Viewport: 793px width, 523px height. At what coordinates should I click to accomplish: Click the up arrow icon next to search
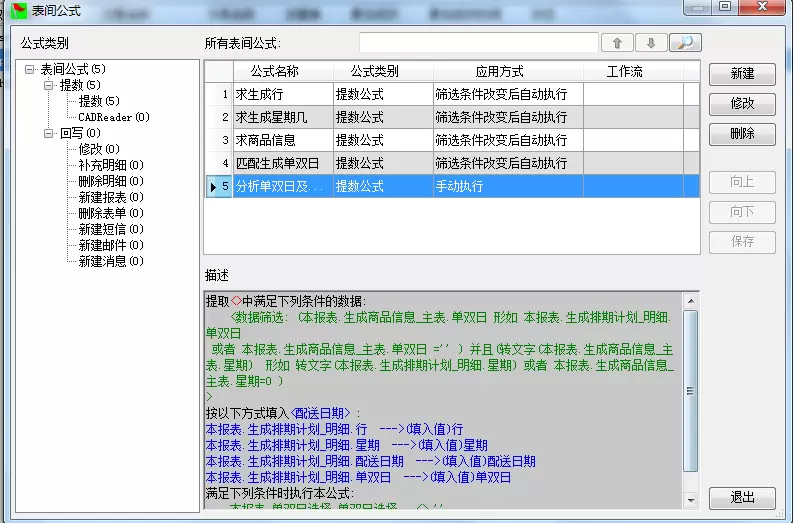(616, 43)
